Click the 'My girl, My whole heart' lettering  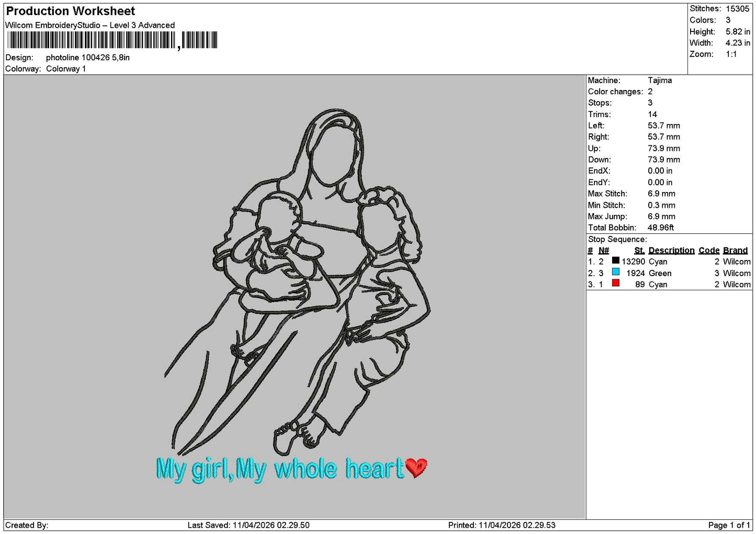[x=280, y=469]
